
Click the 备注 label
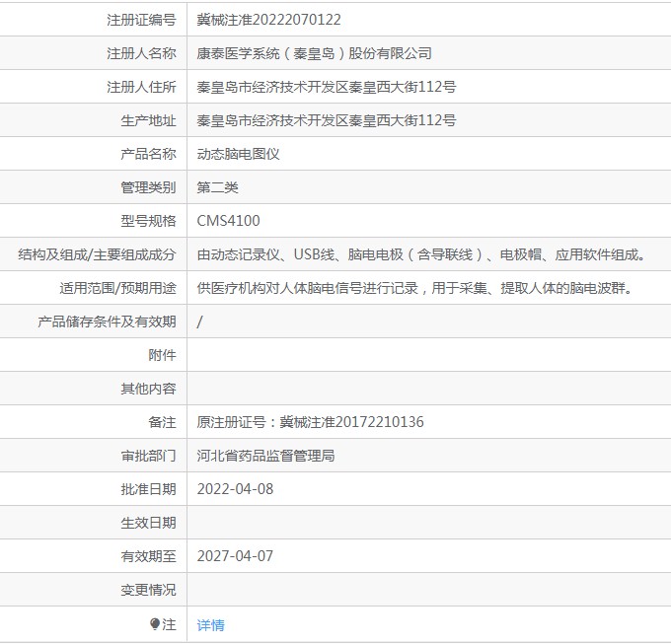point(162,422)
